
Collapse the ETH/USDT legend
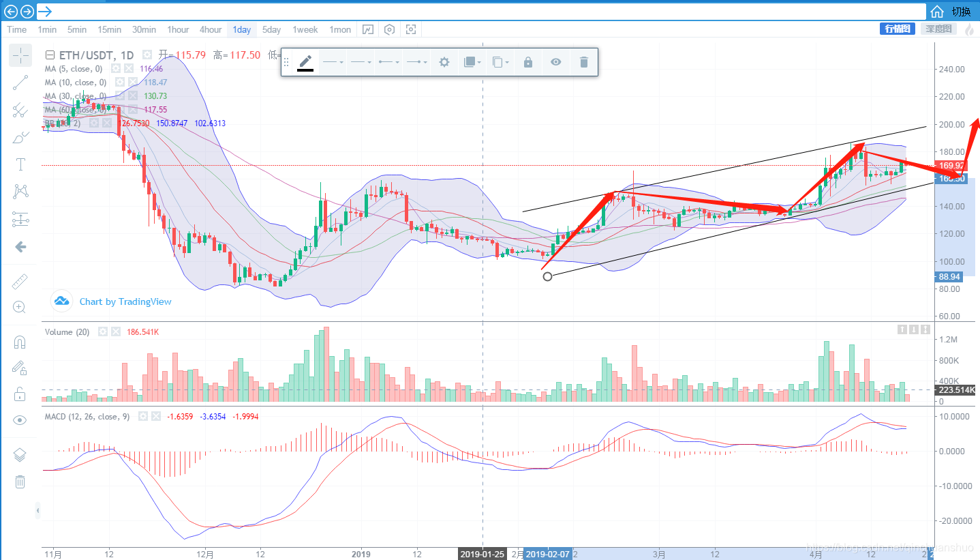point(49,55)
